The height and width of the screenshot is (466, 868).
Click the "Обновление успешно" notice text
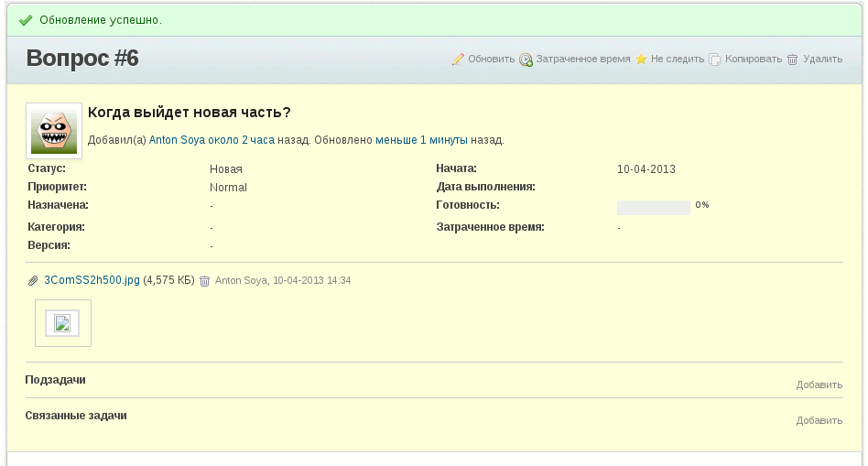click(x=101, y=20)
